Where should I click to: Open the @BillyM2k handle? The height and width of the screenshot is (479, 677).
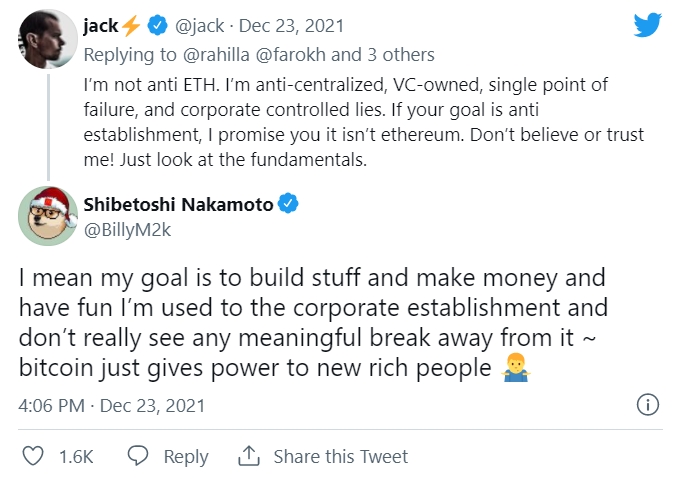pos(127,229)
